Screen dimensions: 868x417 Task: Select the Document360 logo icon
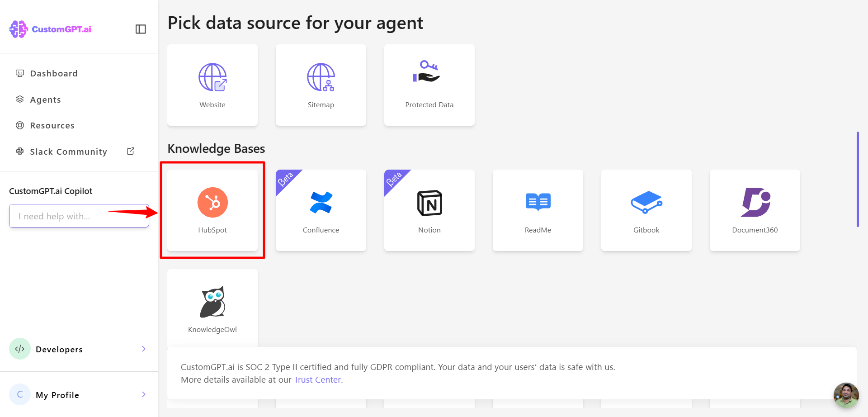(x=755, y=202)
